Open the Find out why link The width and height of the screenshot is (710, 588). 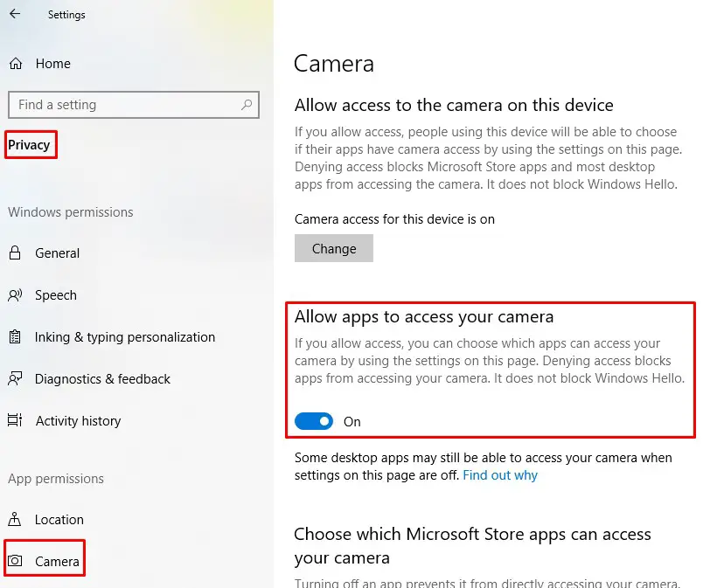pyautogui.click(x=500, y=475)
